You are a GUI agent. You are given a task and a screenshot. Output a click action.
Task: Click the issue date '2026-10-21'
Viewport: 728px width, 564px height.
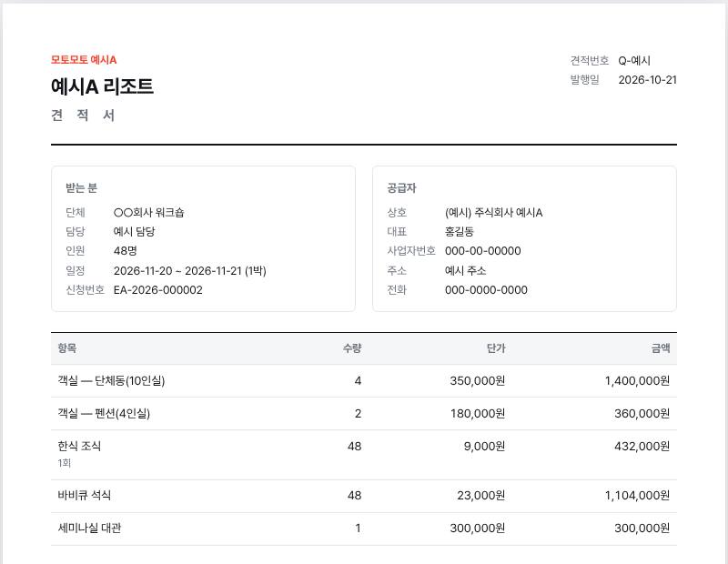[647, 80]
